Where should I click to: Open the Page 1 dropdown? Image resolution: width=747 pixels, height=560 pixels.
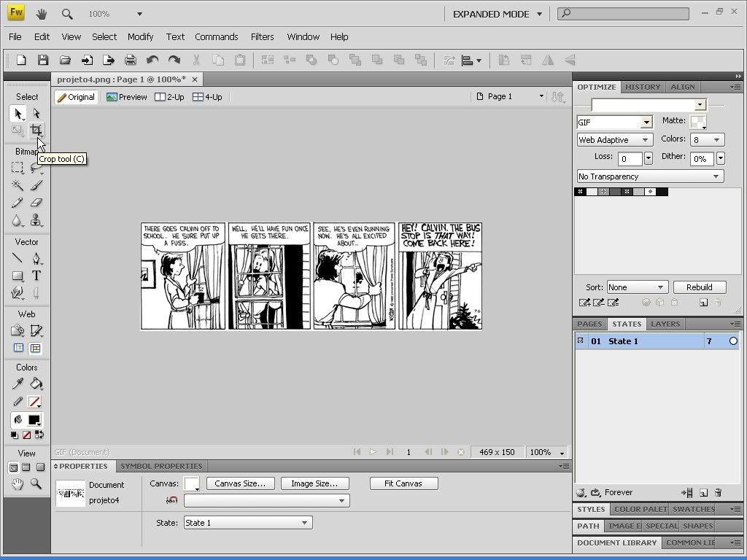(510, 97)
